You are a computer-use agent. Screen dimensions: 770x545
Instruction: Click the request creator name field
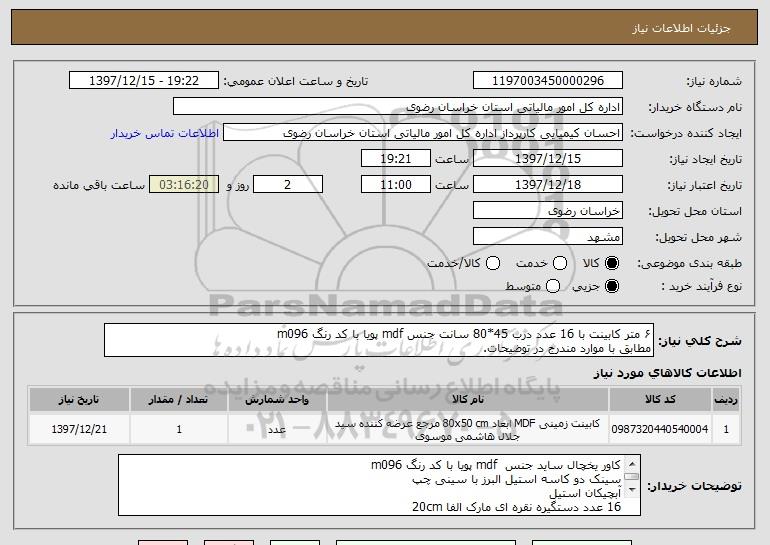(x=423, y=133)
